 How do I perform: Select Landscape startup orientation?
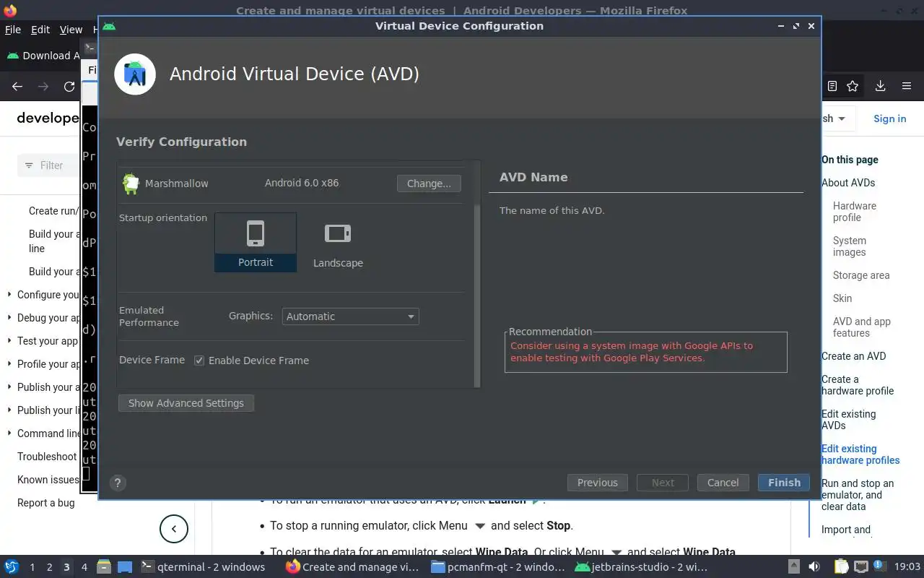point(338,245)
